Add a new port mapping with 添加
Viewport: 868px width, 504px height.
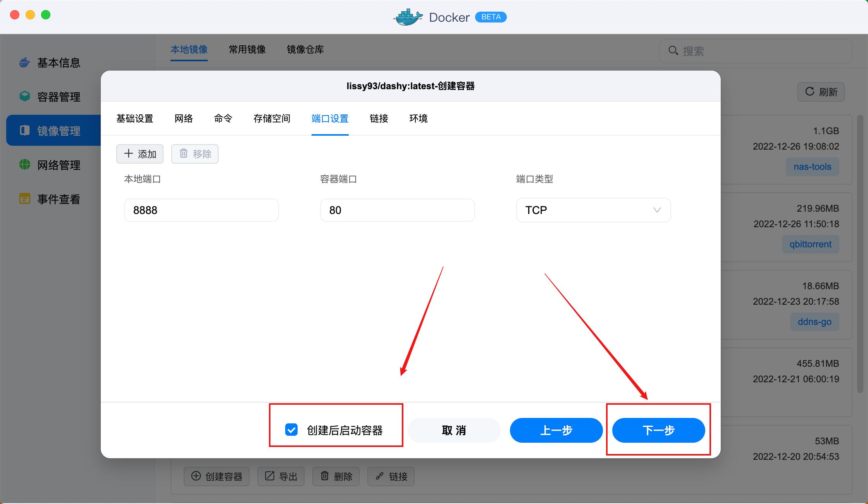pos(139,154)
